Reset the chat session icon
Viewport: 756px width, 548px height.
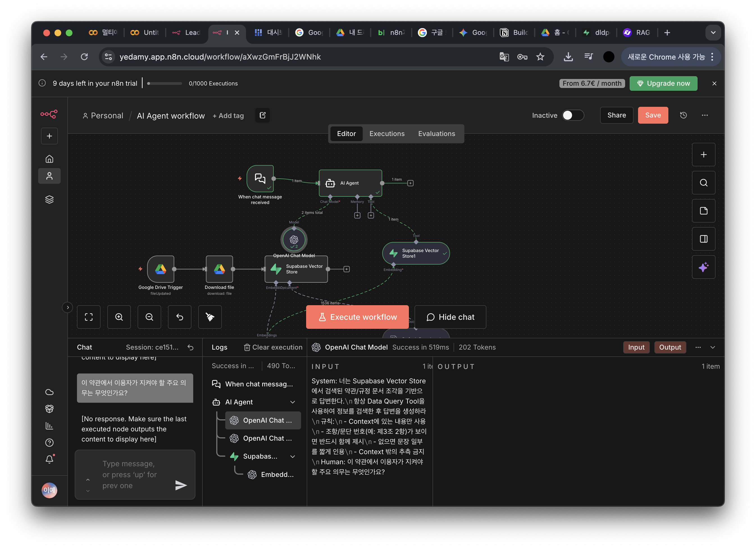(x=190, y=348)
